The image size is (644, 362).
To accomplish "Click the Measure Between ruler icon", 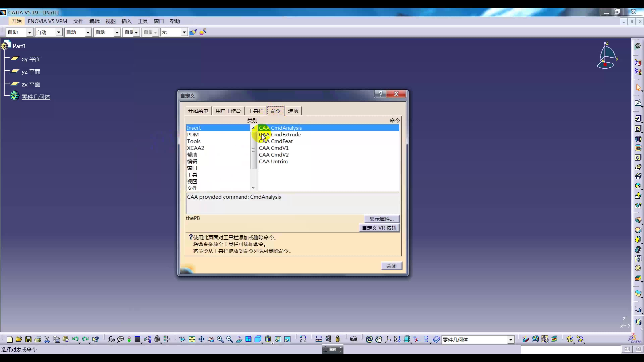I will click(x=318, y=339).
